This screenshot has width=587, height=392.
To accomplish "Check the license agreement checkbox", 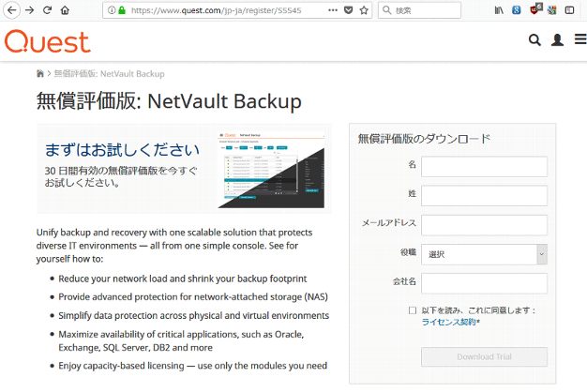I will pos(413,310).
